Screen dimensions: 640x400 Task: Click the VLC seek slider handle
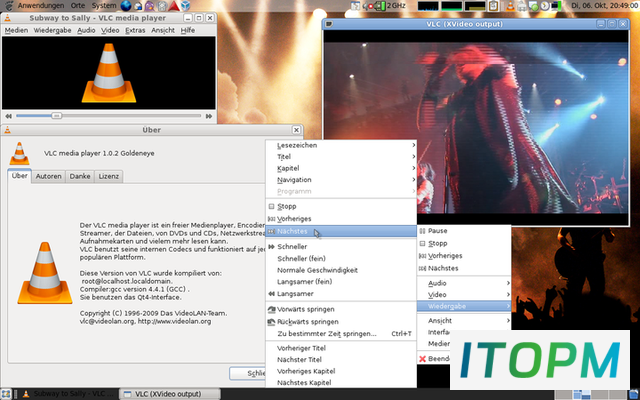pyautogui.click(x=56, y=116)
